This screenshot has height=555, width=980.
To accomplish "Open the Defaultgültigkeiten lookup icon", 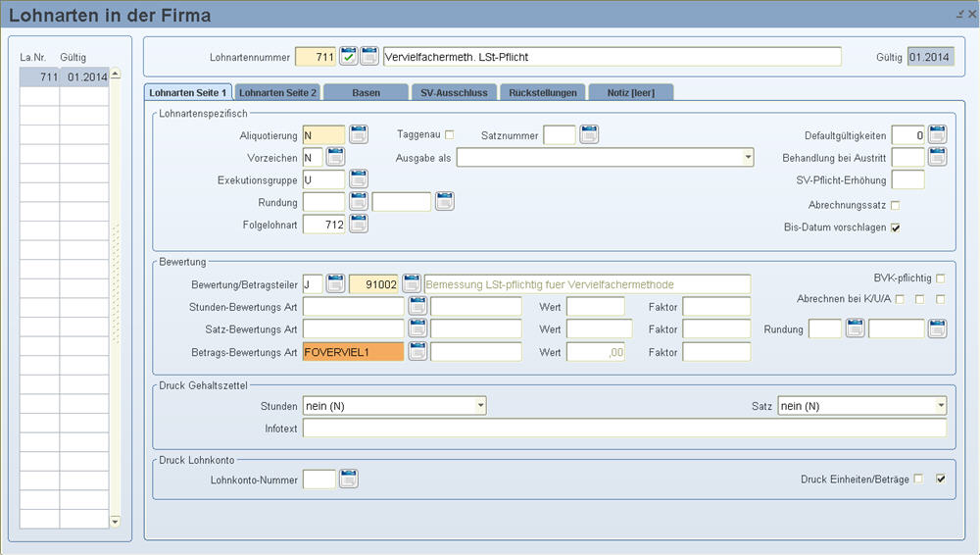I will click(x=937, y=134).
